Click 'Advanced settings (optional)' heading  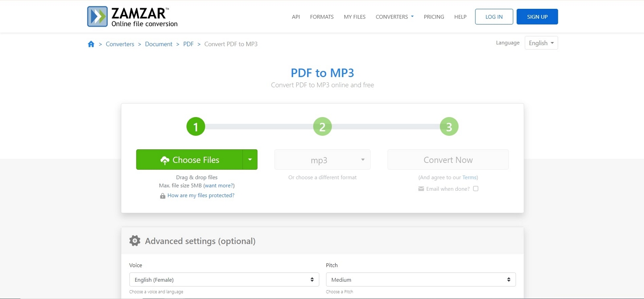pos(200,241)
